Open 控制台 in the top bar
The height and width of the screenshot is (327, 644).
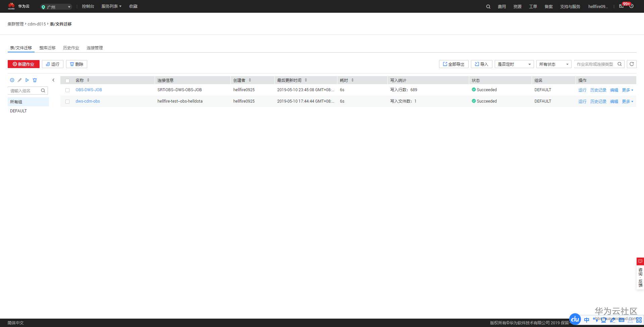(x=88, y=6)
